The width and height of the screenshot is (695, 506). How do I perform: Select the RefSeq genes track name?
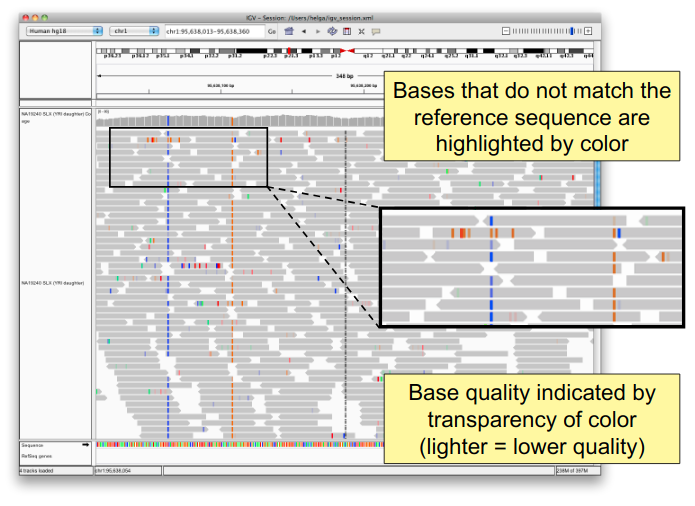pyautogui.click(x=37, y=456)
